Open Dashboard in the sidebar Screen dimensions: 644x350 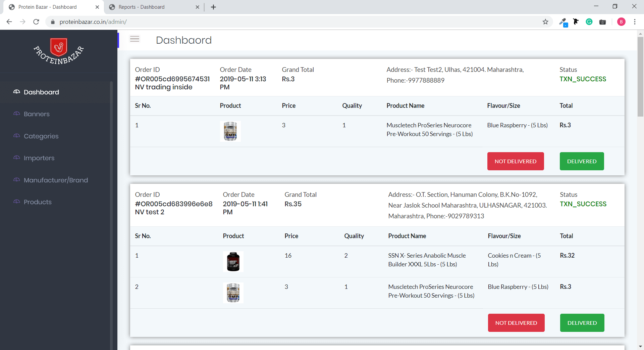pos(41,92)
